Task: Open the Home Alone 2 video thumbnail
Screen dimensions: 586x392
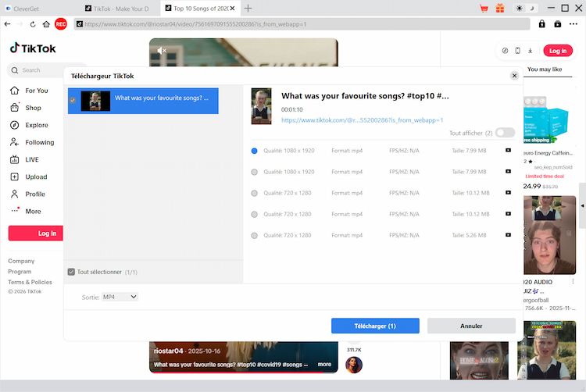Action: 479,360
